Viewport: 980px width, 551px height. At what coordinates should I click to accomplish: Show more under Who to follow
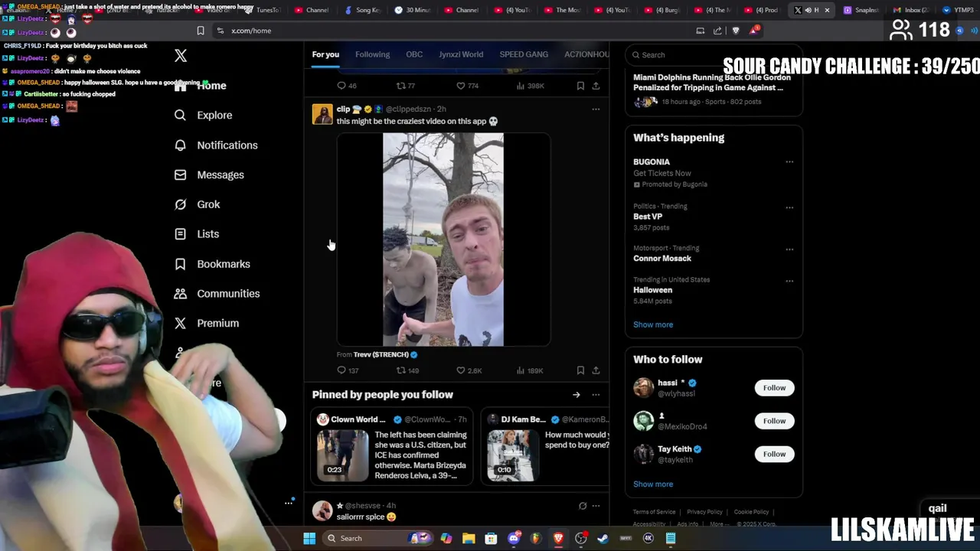click(x=653, y=484)
